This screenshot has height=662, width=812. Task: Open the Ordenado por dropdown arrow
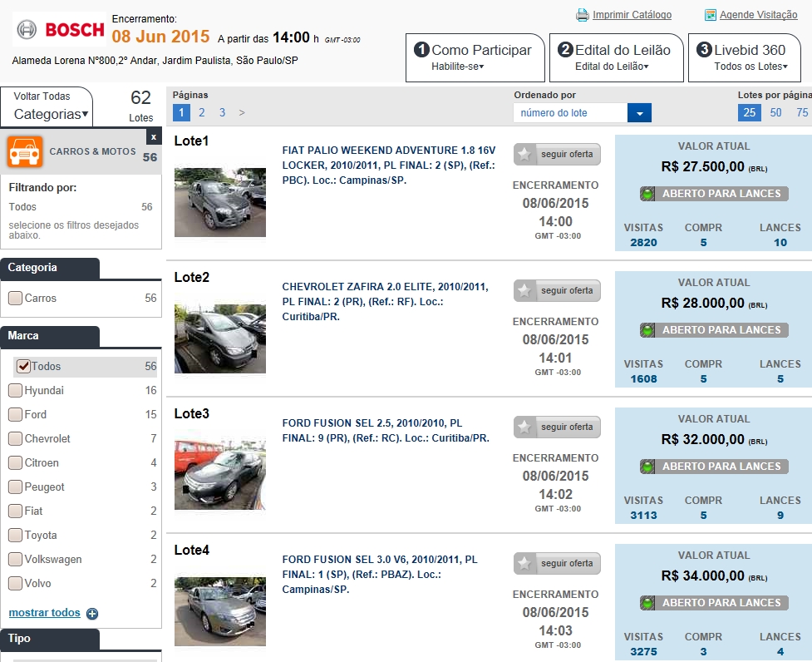[x=640, y=113]
